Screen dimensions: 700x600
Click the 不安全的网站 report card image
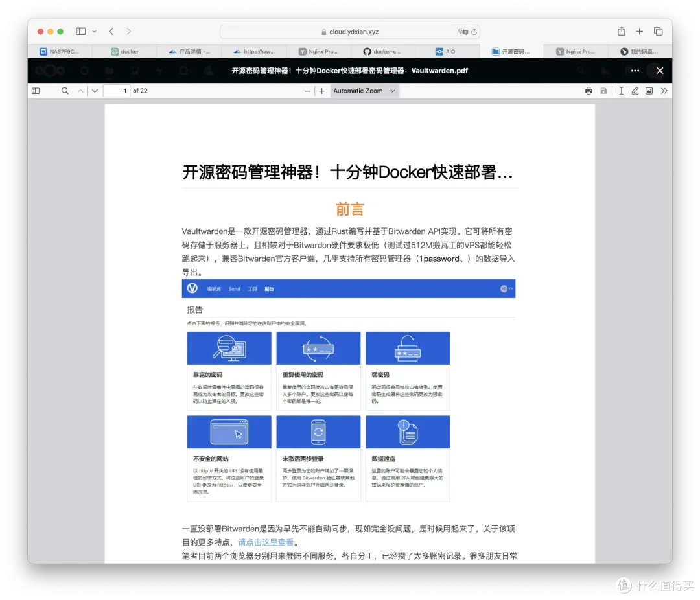tap(229, 432)
